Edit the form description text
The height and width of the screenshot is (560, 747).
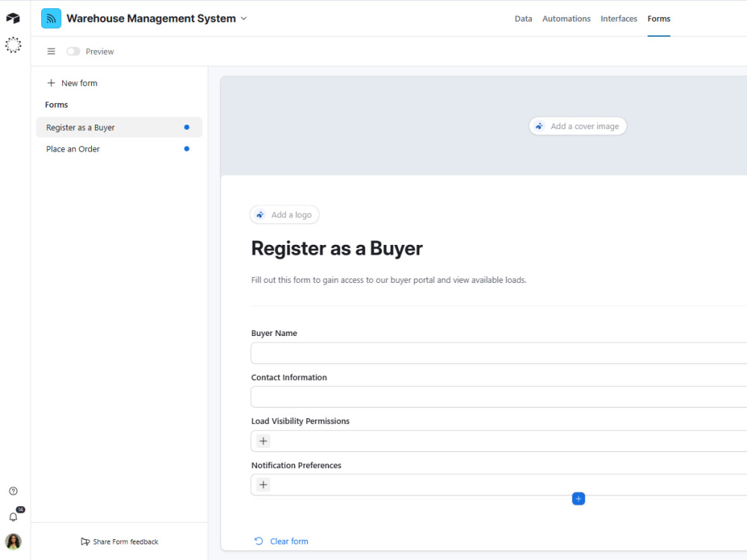tap(388, 280)
